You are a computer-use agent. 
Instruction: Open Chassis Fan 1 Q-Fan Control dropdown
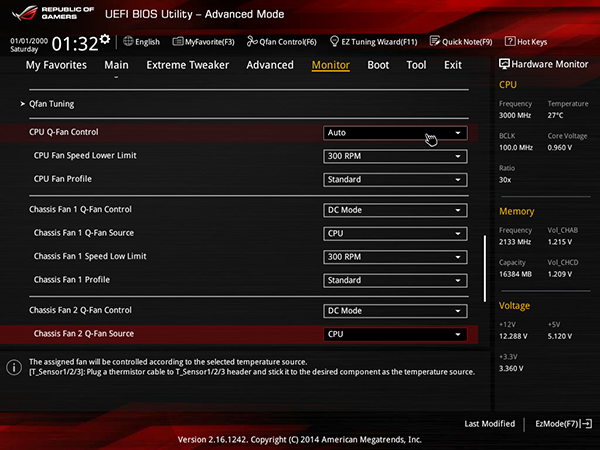(395, 210)
